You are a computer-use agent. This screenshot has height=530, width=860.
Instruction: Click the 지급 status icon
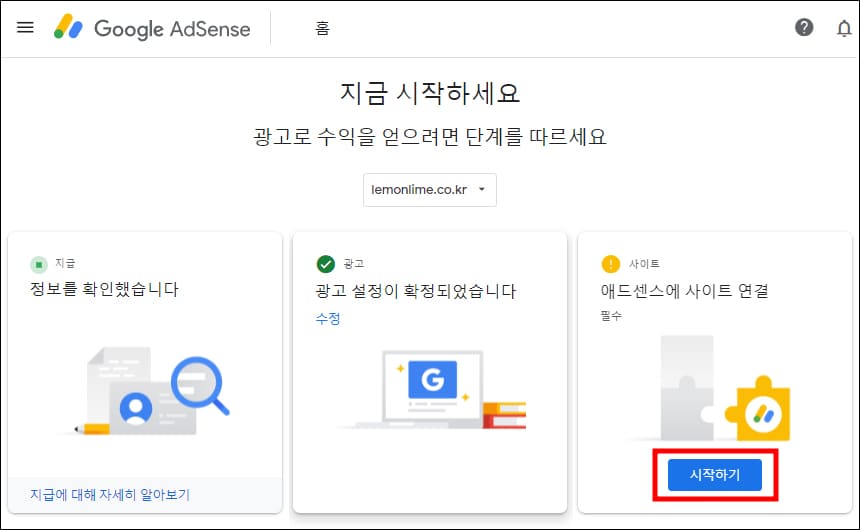tap(39, 264)
